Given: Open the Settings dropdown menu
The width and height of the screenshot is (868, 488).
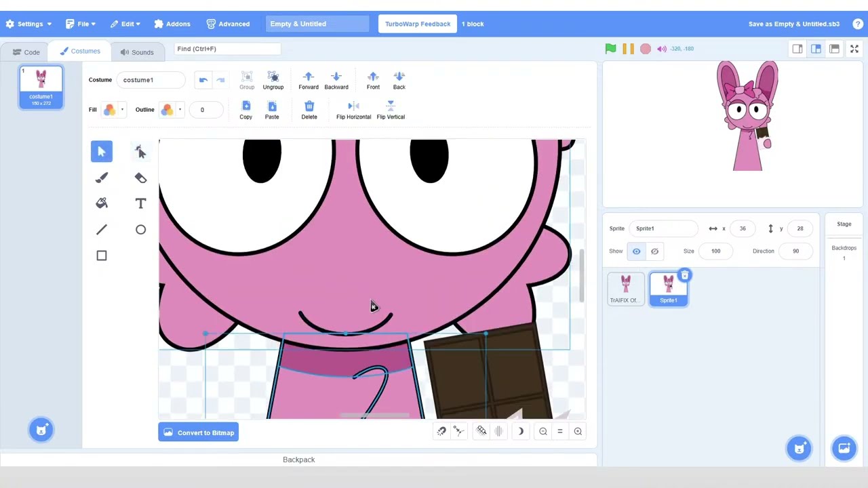Looking at the screenshot, I should (x=28, y=24).
